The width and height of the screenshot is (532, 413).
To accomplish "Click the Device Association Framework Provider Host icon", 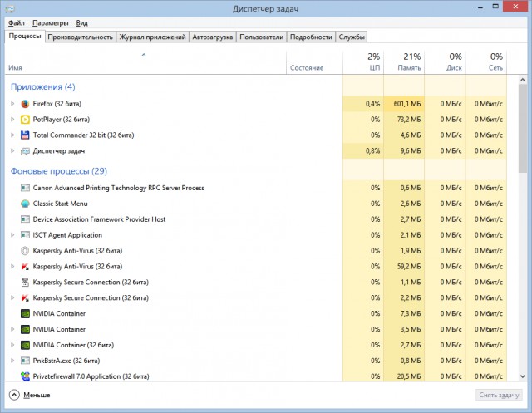I will (x=25, y=219).
